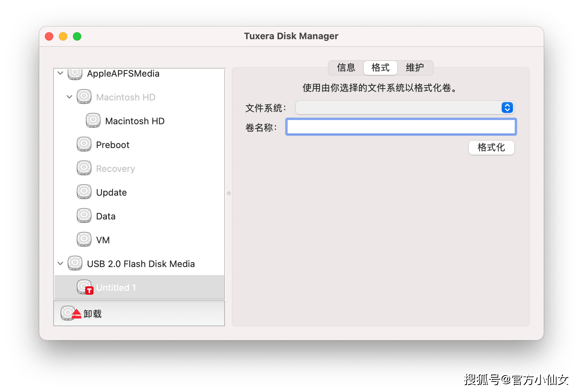This screenshot has height=392, width=583.
Task: Click the eject disk icon beside 卸载
Action: pos(71,314)
